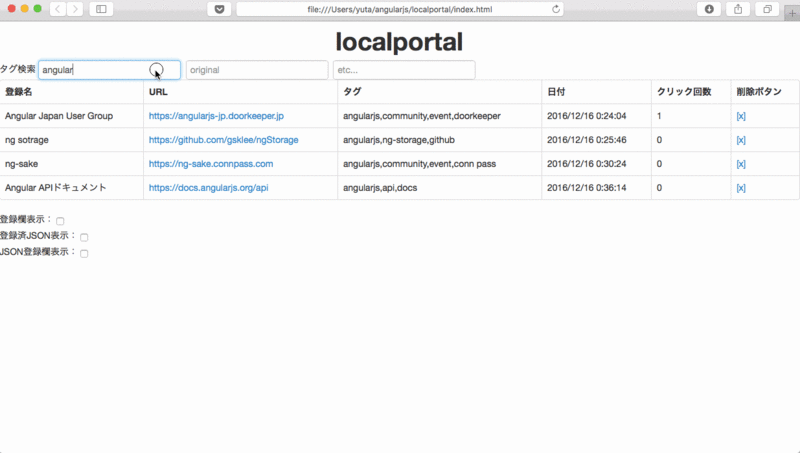Delete the ng-sake row via [x]
This screenshot has height=453, width=800.
point(741,164)
